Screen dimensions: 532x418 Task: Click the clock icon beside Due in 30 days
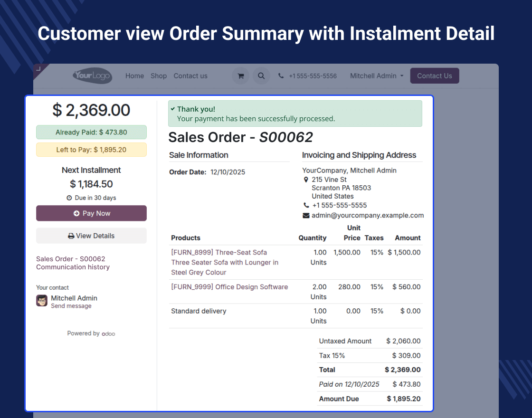pos(69,198)
